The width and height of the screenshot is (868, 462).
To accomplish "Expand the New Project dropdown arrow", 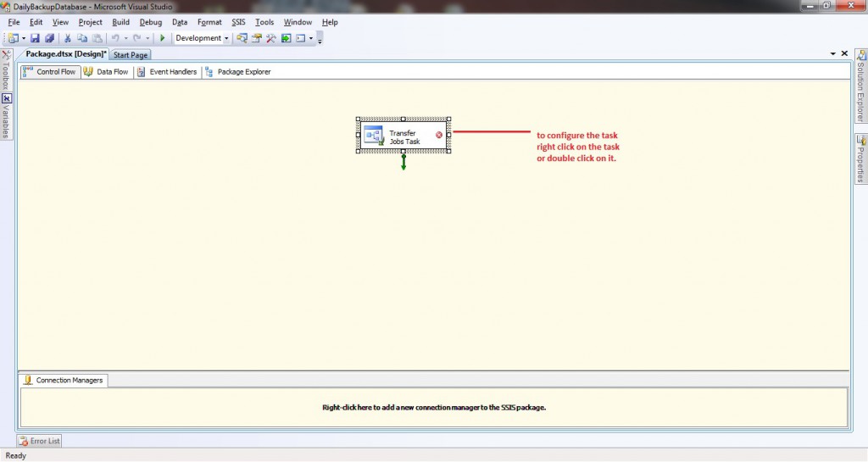I will click(x=24, y=38).
